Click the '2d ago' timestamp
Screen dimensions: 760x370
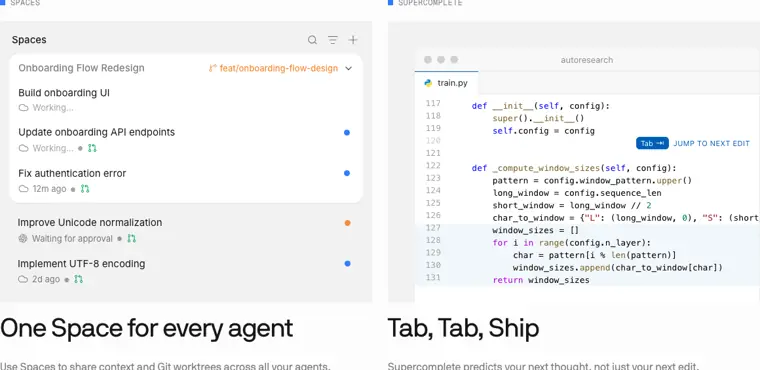[x=46, y=279]
